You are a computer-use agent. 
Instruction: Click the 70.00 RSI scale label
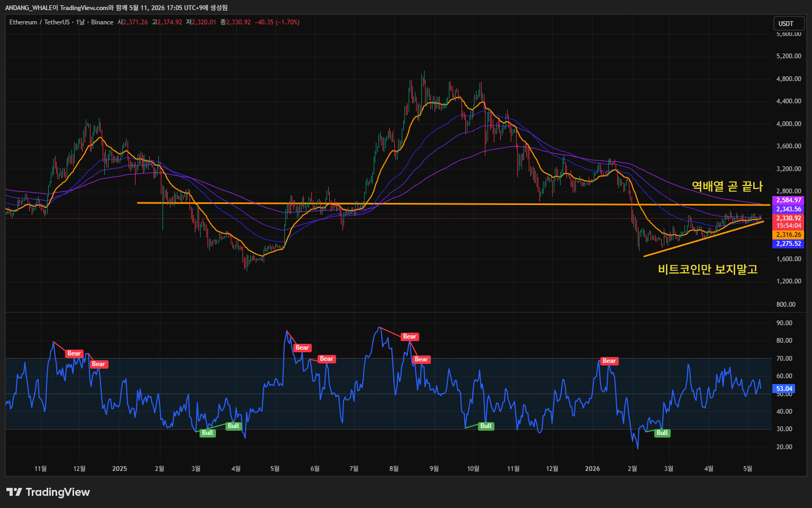tap(784, 359)
